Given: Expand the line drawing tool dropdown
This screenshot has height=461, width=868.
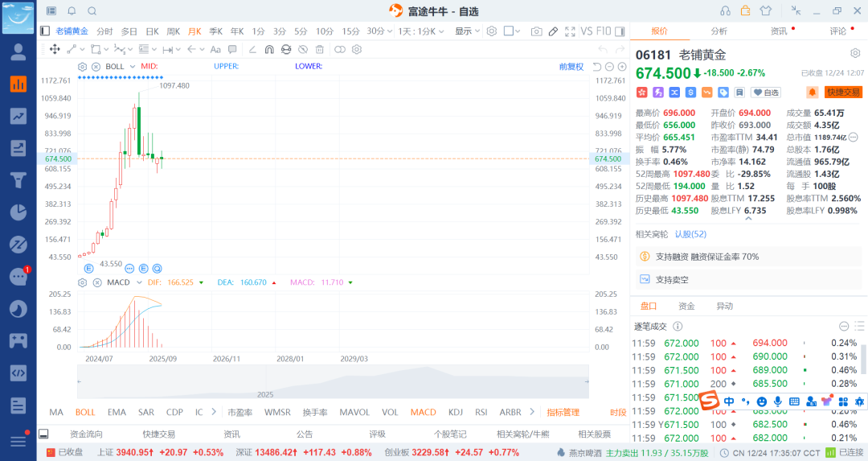Looking at the screenshot, I should (81, 49).
